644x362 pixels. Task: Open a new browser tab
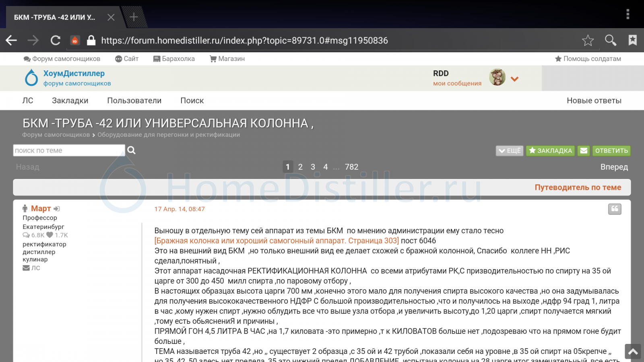point(134,17)
